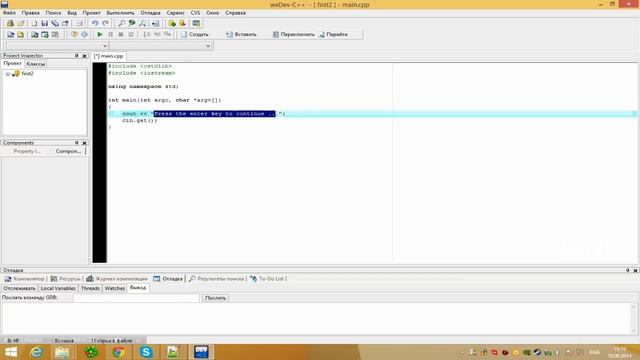Click the Help question mark icon
The height and width of the screenshot is (360, 640).
tap(74, 35)
